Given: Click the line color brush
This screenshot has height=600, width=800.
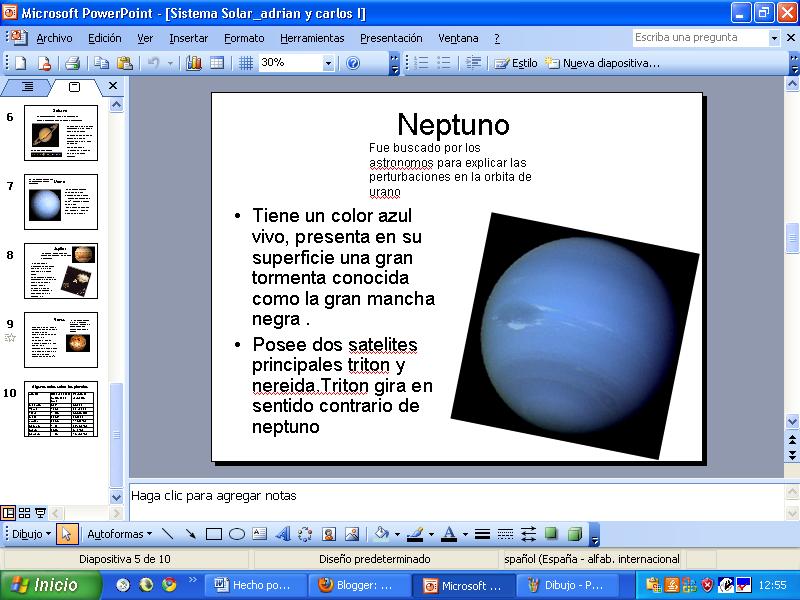Looking at the screenshot, I should tap(415, 534).
